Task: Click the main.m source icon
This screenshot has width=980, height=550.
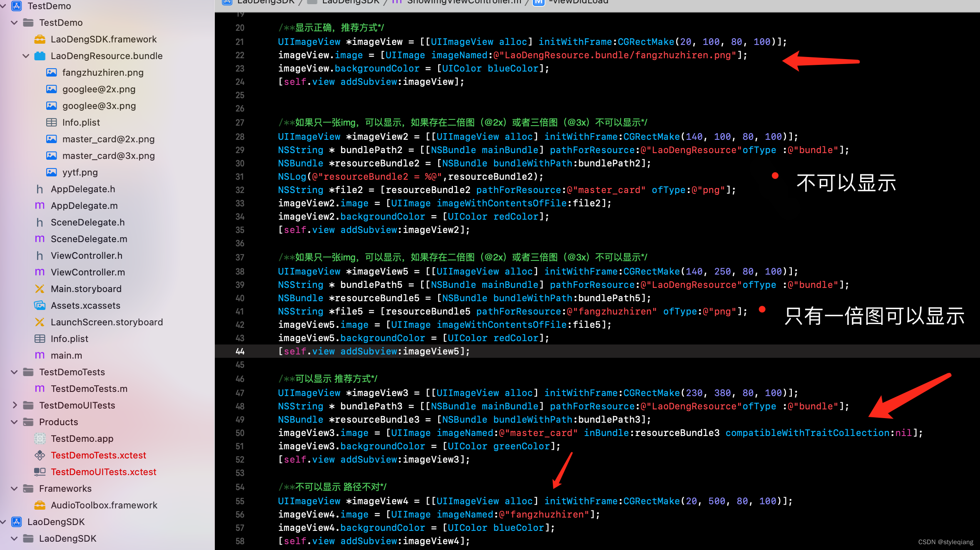Action: pyautogui.click(x=40, y=356)
